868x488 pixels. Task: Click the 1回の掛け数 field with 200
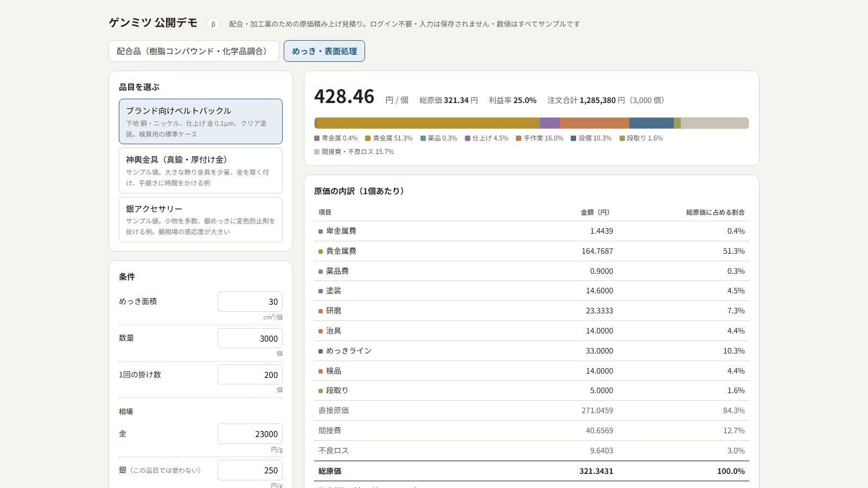(250, 375)
